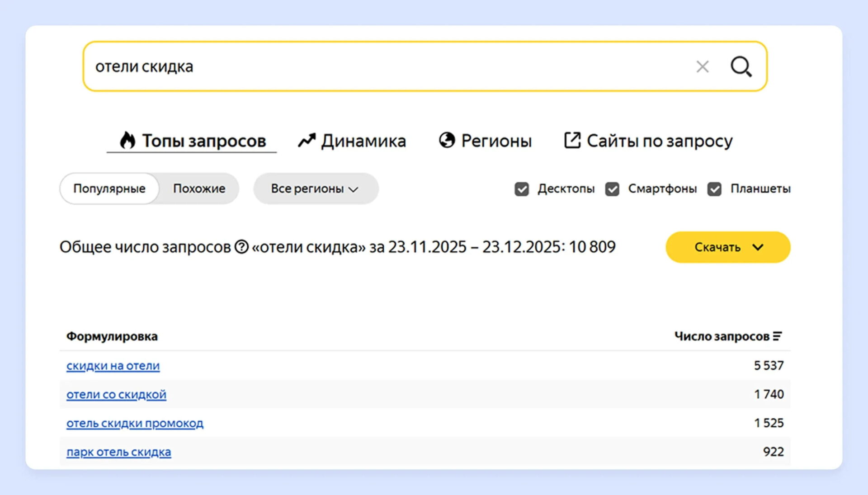Expand the Скачать download menu
Screen dimensions: 868x495
click(727, 247)
